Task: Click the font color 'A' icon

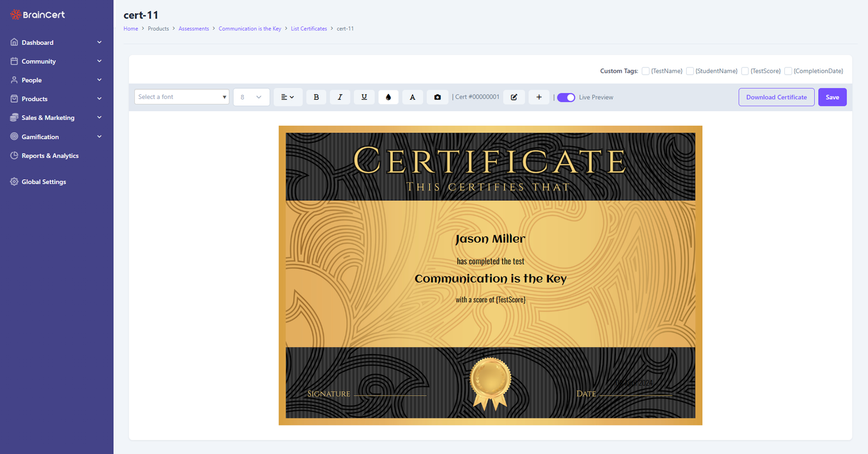Action: 413,97
